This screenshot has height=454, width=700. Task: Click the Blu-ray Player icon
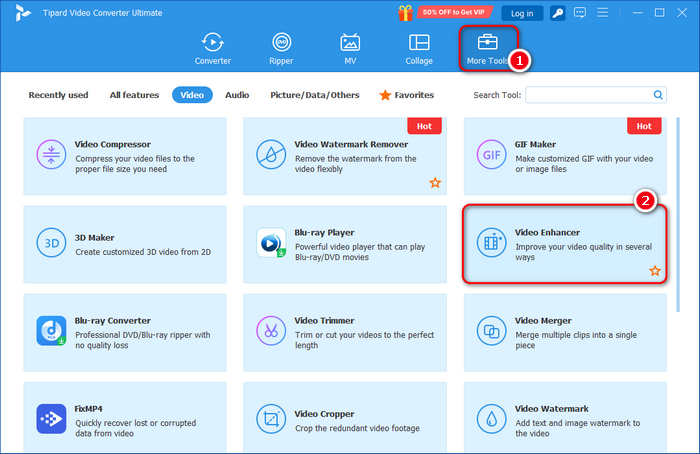pos(271,243)
